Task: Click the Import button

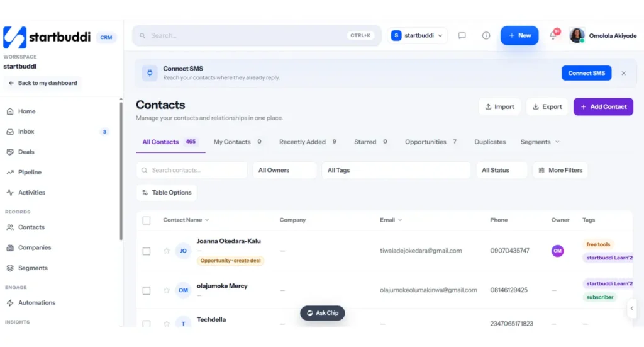Action: 499,107
